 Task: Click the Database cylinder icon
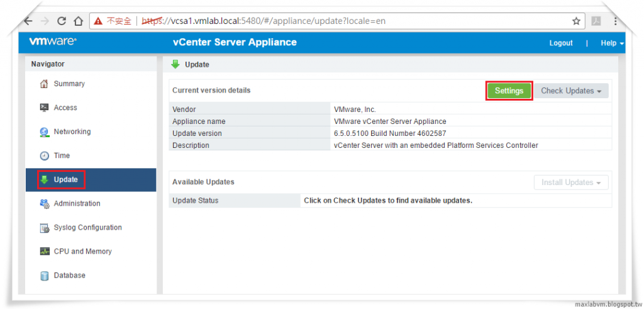45,276
